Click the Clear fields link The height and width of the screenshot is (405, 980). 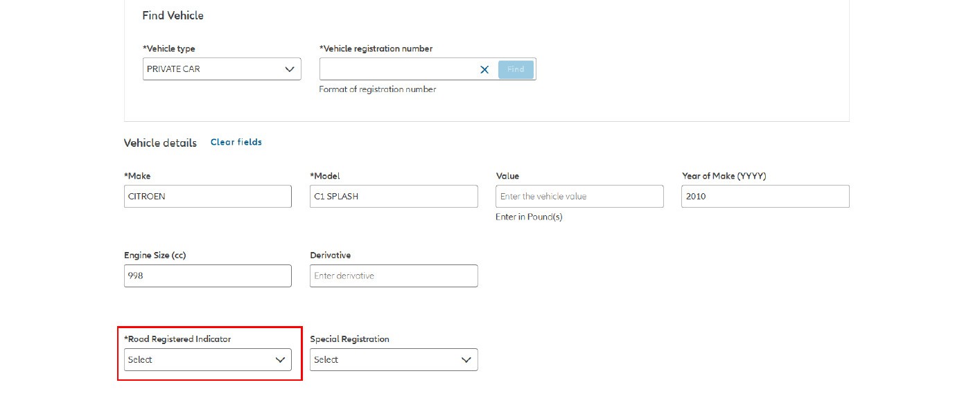[236, 142]
